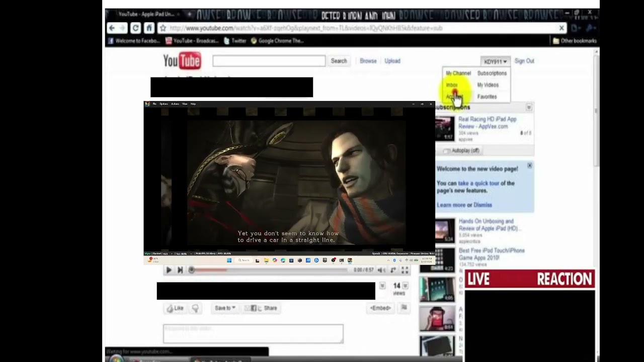Click the Sign Out link
Image resolution: width=644 pixels, height=362 pixels.
point(524,61)
